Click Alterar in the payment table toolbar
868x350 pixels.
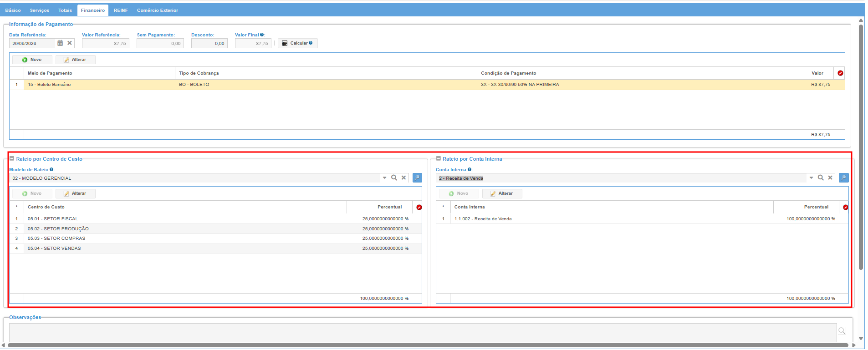tap(75, 60)
